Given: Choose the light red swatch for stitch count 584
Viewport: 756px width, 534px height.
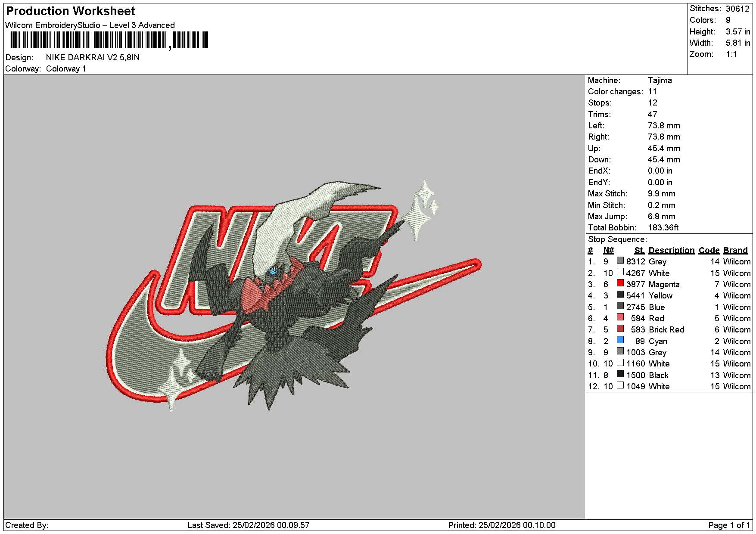Looking at the screenshot, I should tap(620, 317).
